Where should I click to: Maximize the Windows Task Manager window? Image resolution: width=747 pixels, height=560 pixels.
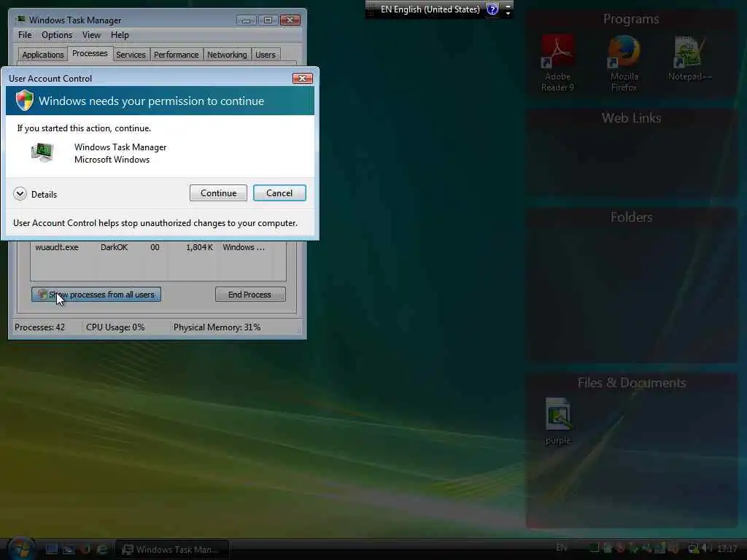pos(268,20)
